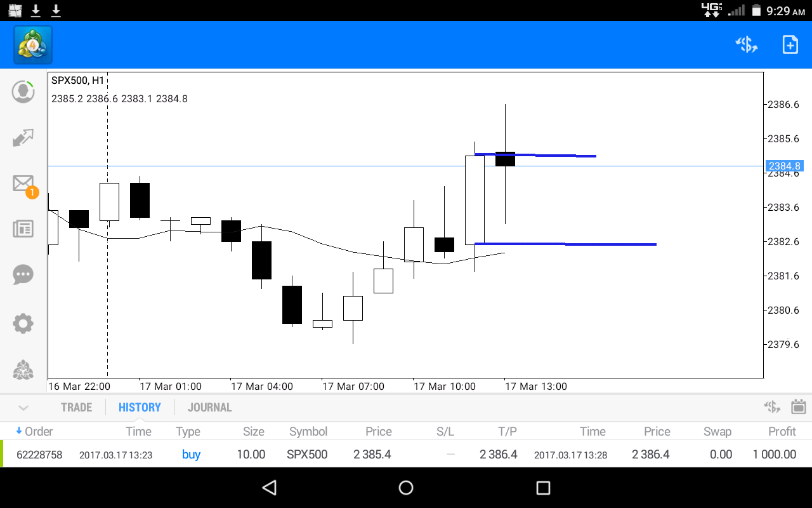The image size is (812, 508).
Task: Click the S/L column header
Action: coord(445,432)
